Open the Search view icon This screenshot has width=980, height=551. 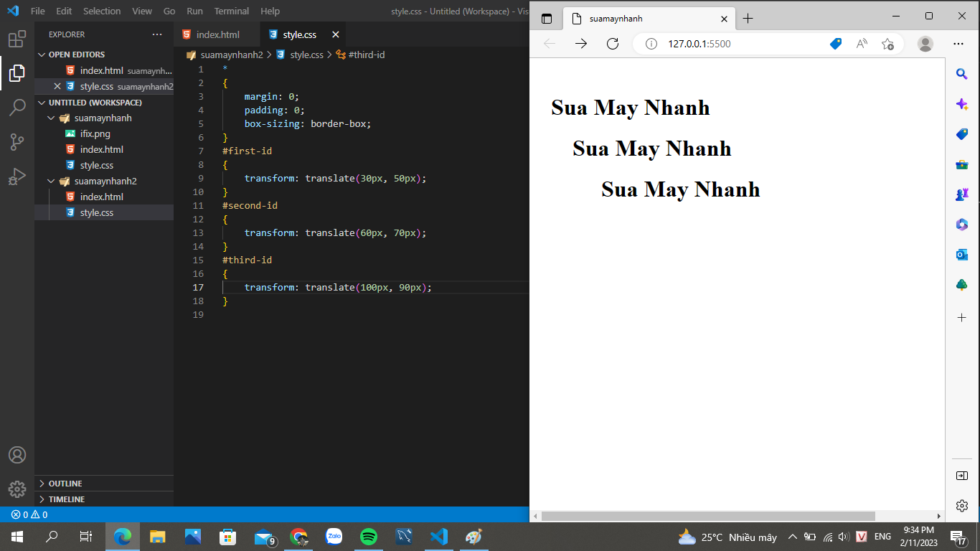tap(17, 108)
